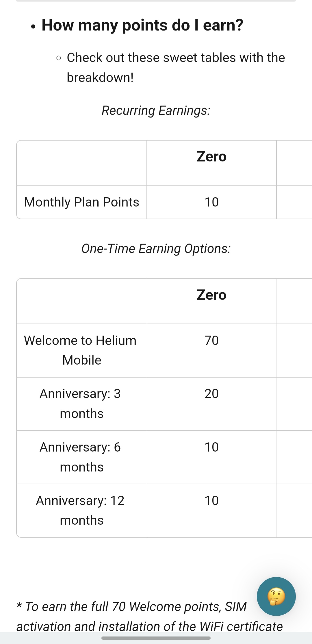Tap the Zero header in One-Time Earning table
The height and width of the screenshot is (644, 312).
pos(211,295)
